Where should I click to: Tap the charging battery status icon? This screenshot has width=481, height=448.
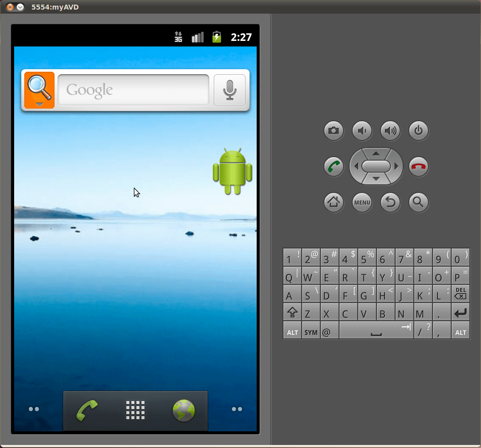click(217, 37)
